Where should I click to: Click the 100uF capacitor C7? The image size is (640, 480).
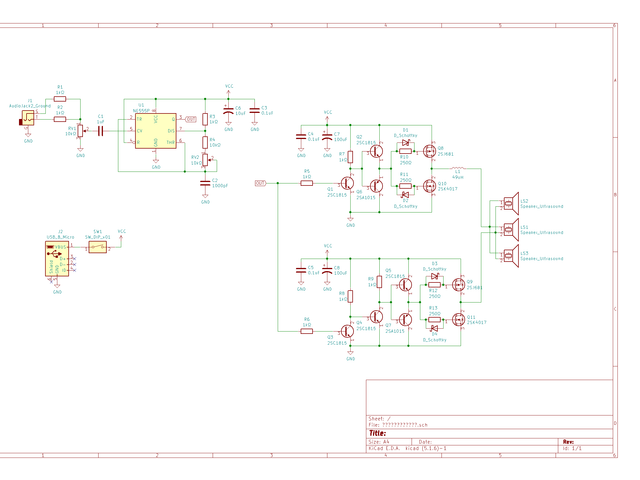(327, 136)
